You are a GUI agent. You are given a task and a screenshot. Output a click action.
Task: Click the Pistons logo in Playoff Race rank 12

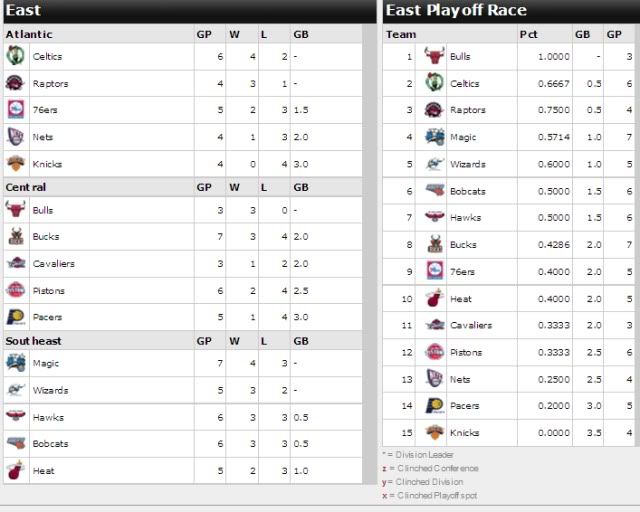tap(434, 352)
